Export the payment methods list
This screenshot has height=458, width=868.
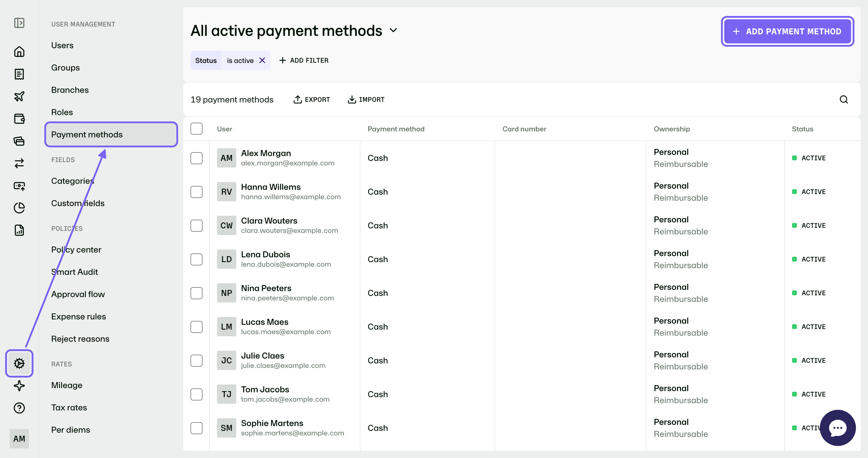pyautogui.click(x=312, y=100)
